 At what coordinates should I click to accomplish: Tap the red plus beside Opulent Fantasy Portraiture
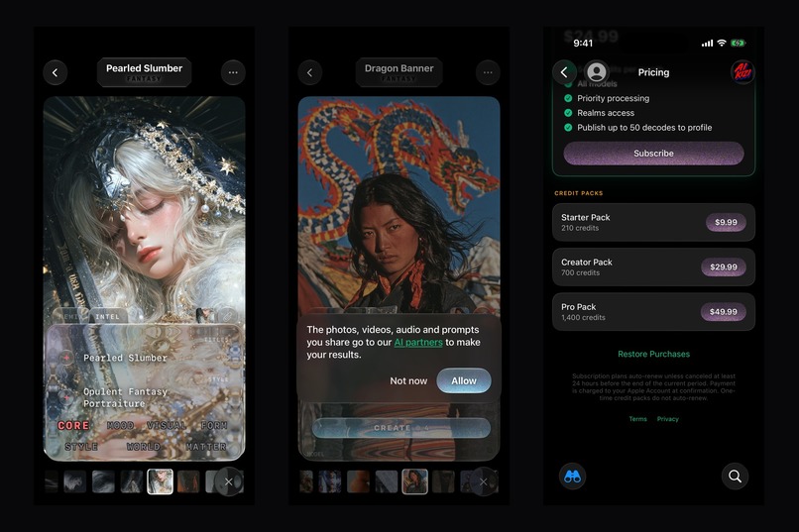point(66,397)
